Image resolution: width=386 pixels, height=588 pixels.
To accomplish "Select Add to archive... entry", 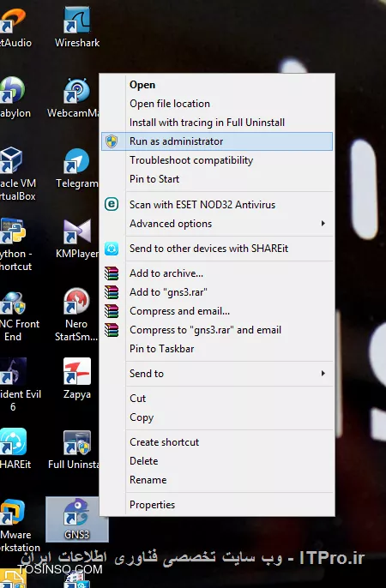I will pos(217,273).
